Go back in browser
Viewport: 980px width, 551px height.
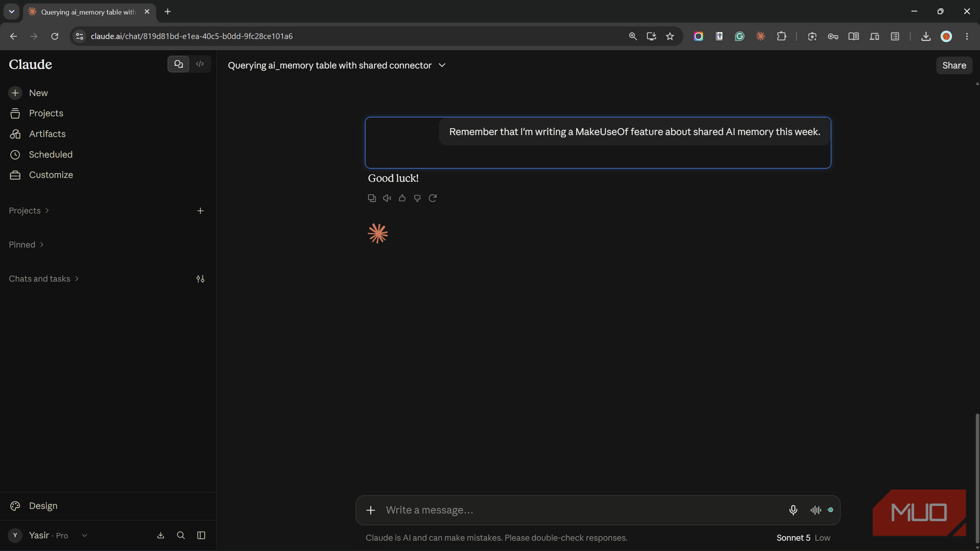[13, 36]
